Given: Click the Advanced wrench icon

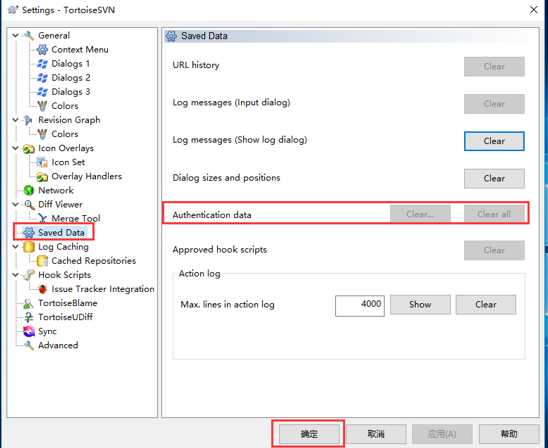Looking at the screenshot, I should pos(29,346).
